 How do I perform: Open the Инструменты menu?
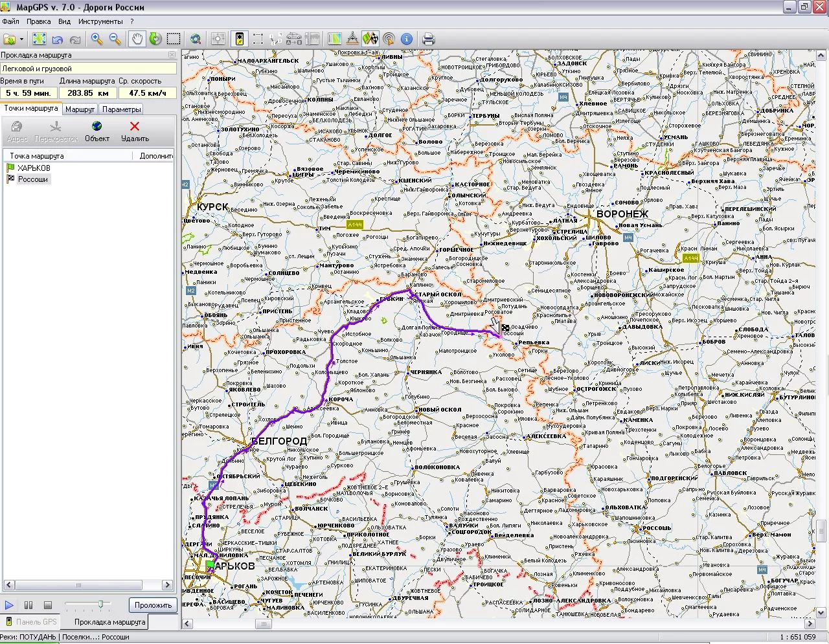tap(100, 21)
